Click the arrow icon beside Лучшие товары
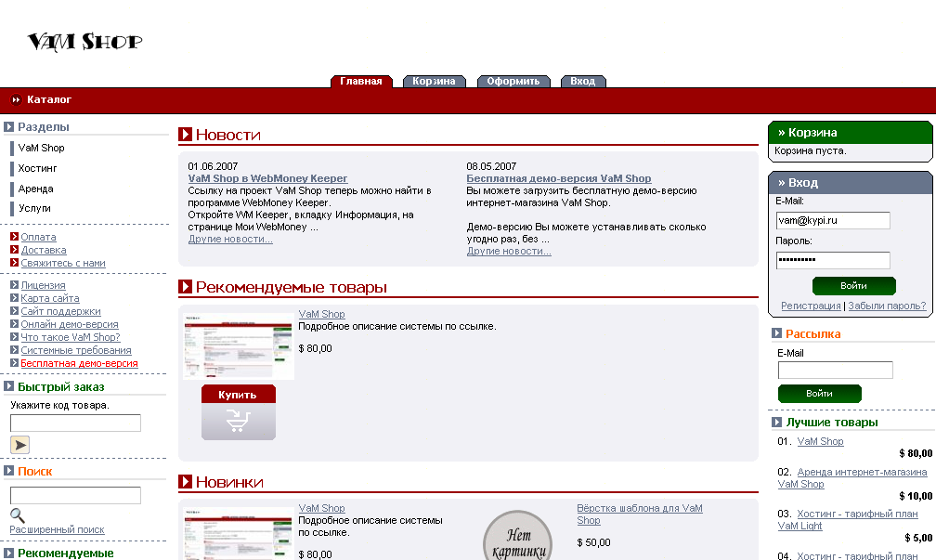Image resolution: width=936 pixels, height=560 pixels. point(776,422)
